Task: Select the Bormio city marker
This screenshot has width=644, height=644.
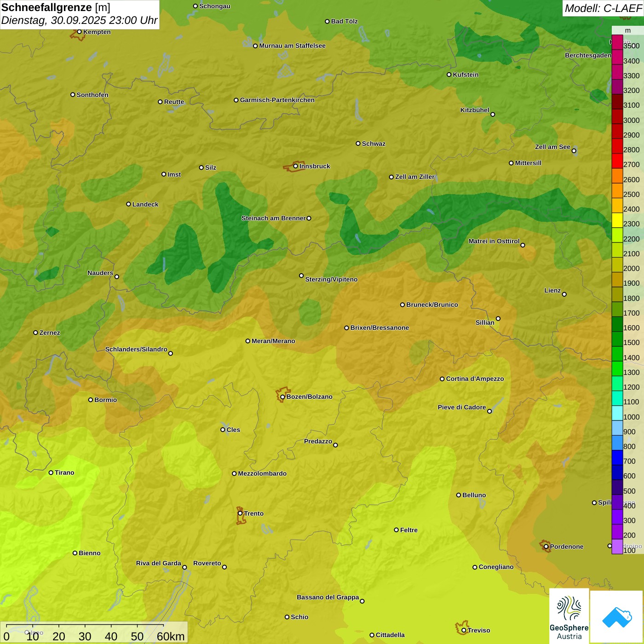Action: [x=91, y=400]
